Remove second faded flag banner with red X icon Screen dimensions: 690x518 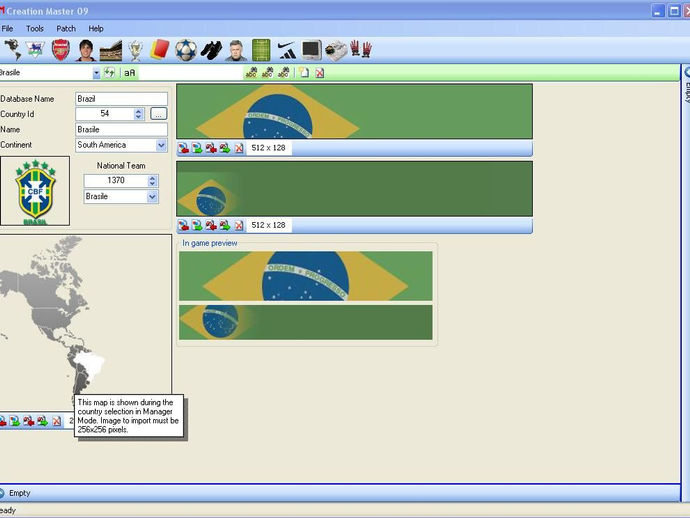click(239, 226)
